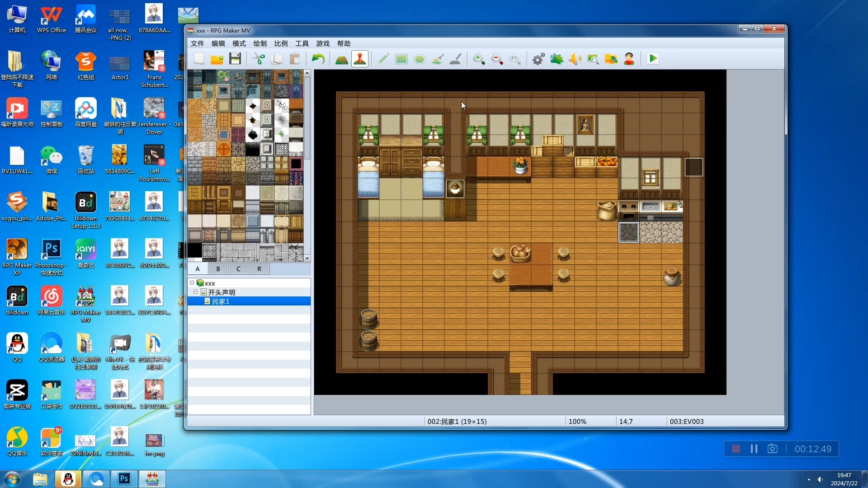Save project with the floppy disk icon
This screenshot has width=868, height=488.
(x=235, y=59)
